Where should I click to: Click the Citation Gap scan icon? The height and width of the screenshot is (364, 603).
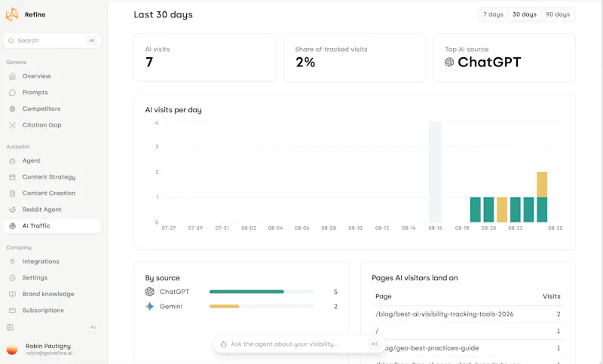pyautogui.click(x=12, y=125)
